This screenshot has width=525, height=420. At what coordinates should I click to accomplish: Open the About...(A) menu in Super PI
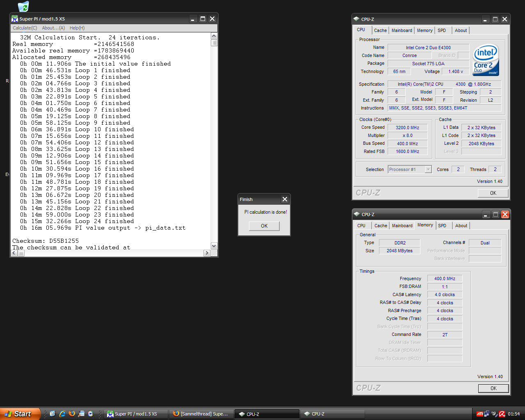pos(53,28)
